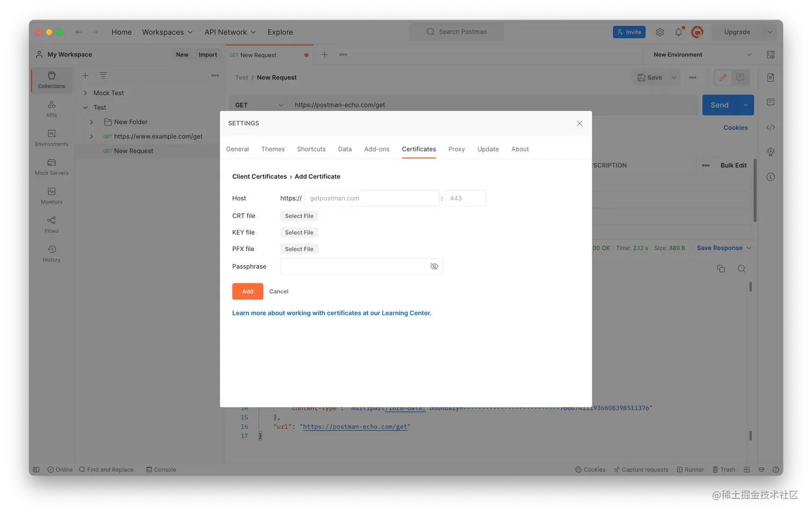This screenshot has width=812, height=514.
Task: Open the Collections sidebar panel
Action: pyautogui.click(x=52, y=80)
